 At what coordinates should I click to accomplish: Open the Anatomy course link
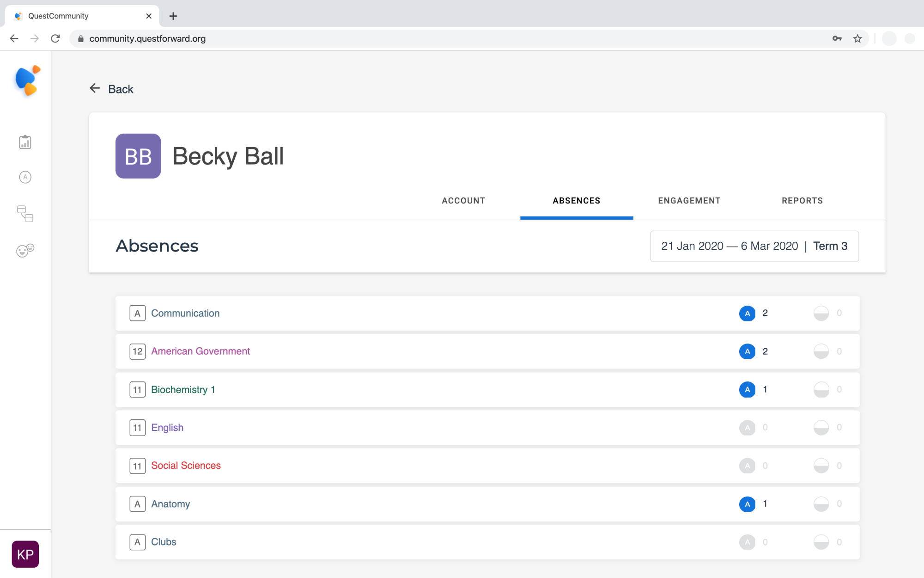(170, 504)
